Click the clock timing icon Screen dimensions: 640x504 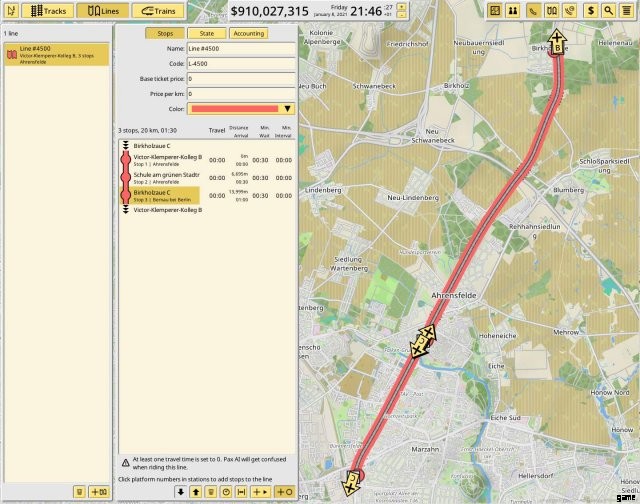(x=226, y=491)
